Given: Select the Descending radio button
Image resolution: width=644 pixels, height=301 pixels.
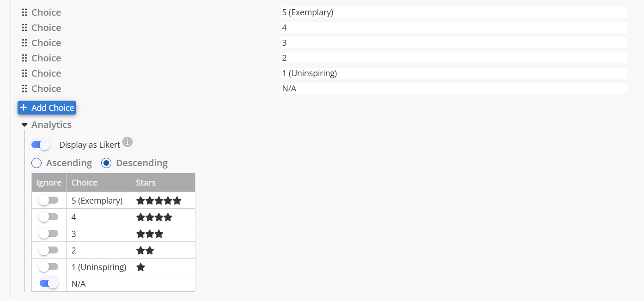Looking at the screenshot, I should coord(106,163).
